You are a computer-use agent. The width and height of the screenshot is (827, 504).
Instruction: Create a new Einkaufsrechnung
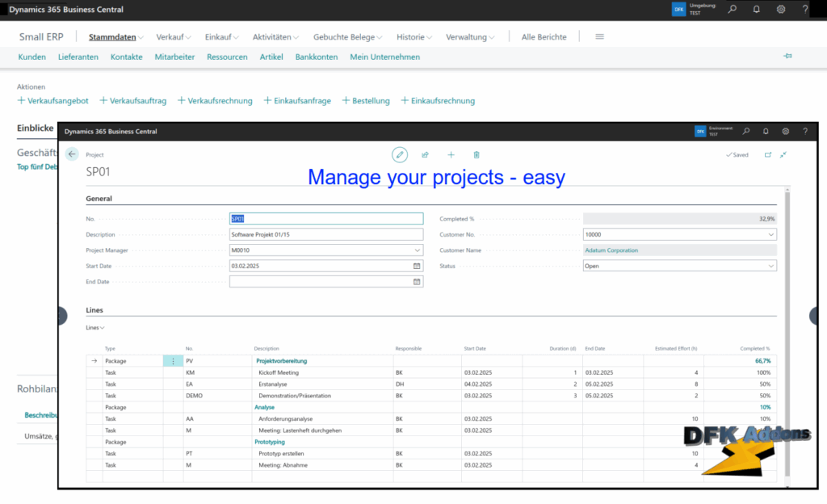point(438,100)
